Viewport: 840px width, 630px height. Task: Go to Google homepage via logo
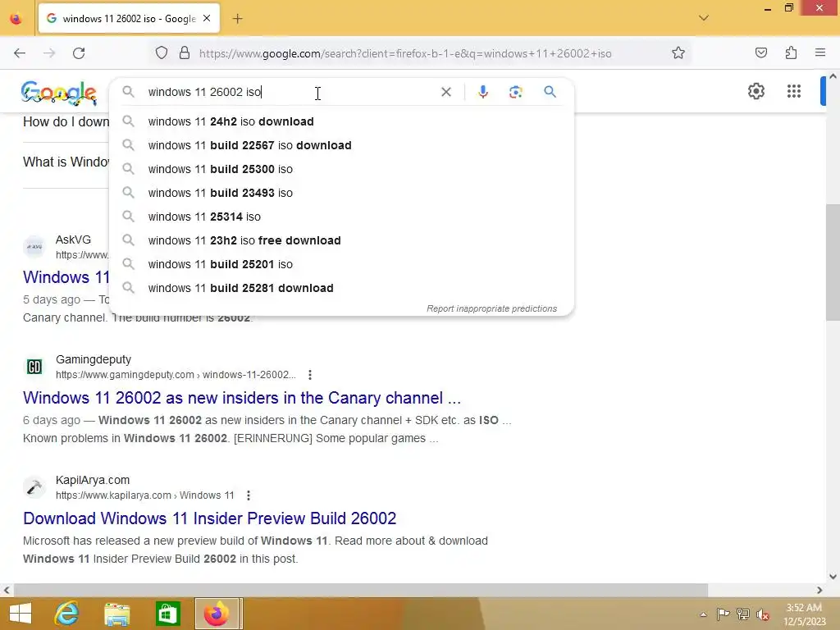pyautogui.click(x=59, y=94)
